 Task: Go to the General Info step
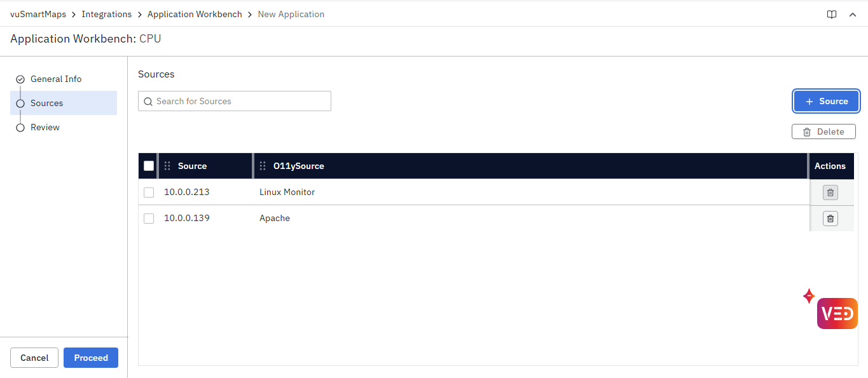pyautogui.click(x=56, y=79)
